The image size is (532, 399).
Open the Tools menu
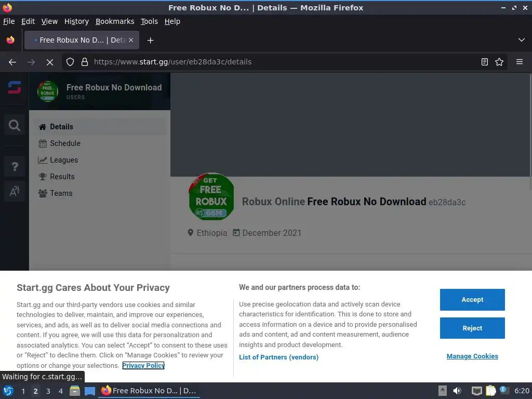coord(149,21)
